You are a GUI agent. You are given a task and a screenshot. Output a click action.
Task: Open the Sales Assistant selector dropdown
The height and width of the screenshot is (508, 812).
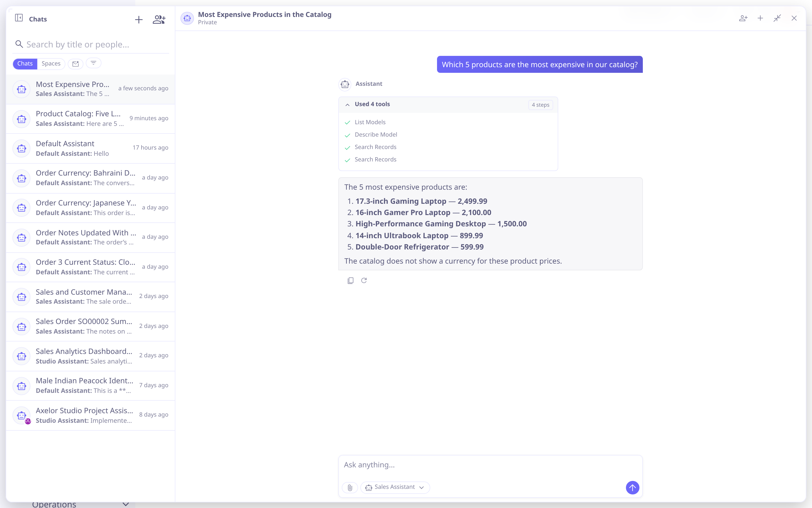click(395, 487)
